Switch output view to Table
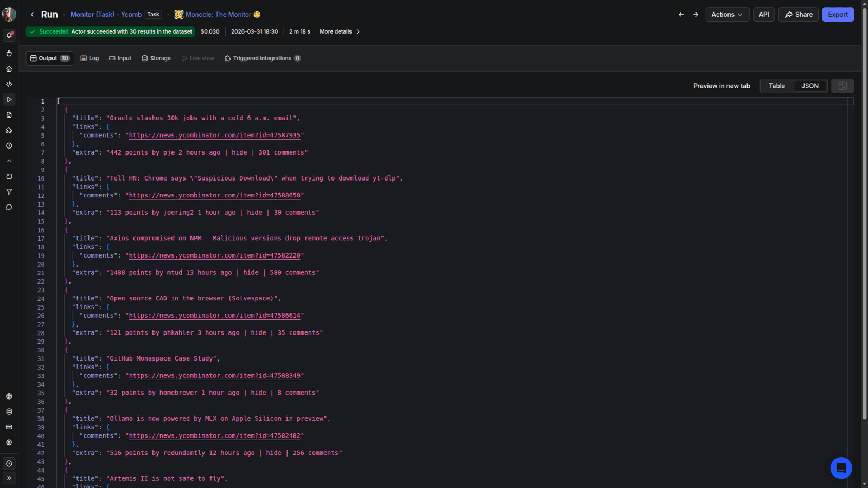 pos(777,86)
